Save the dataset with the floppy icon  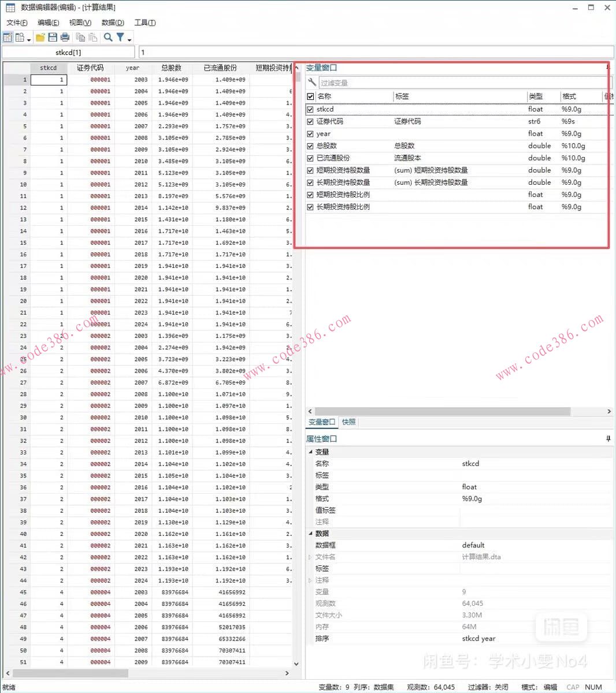pos(53,38)
